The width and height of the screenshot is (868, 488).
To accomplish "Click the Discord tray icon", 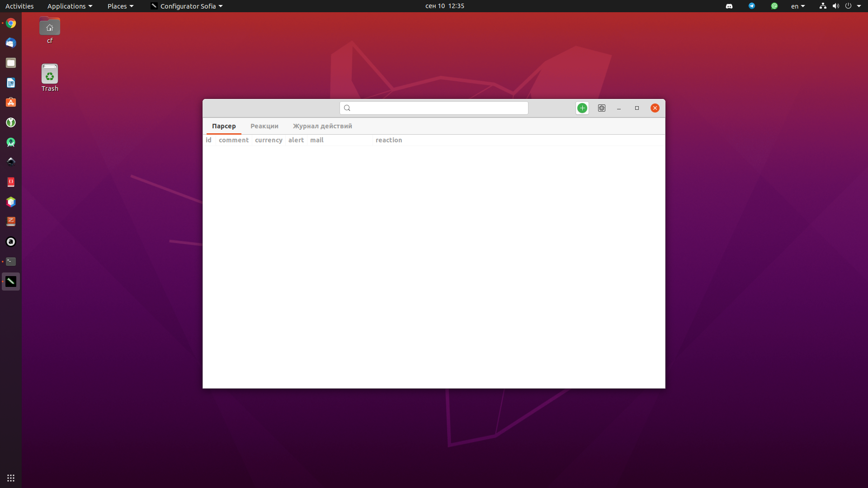I will 729,6.
